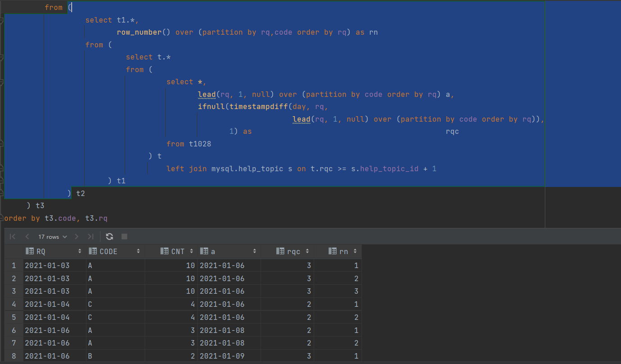Place cursor on 'from t1028' in the code
621x364 pixels.
[189, 144]
